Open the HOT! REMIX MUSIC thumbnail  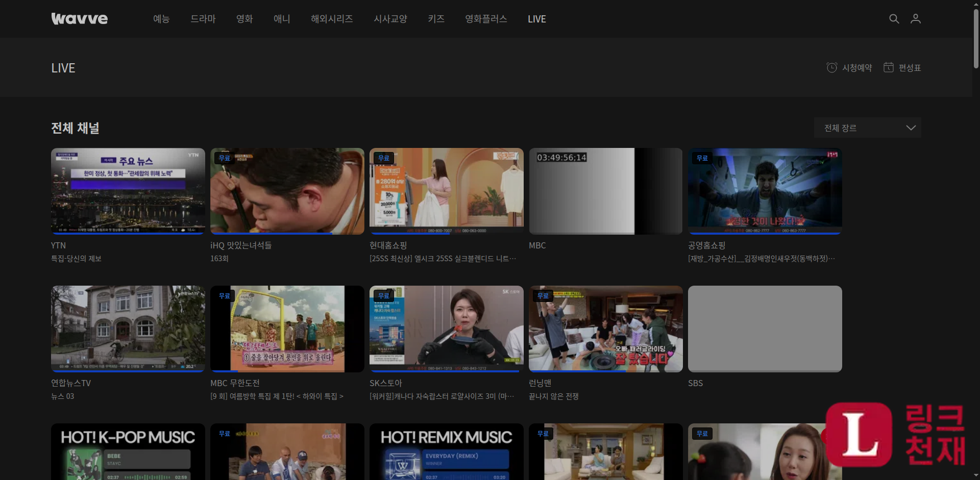pos(447,451)
